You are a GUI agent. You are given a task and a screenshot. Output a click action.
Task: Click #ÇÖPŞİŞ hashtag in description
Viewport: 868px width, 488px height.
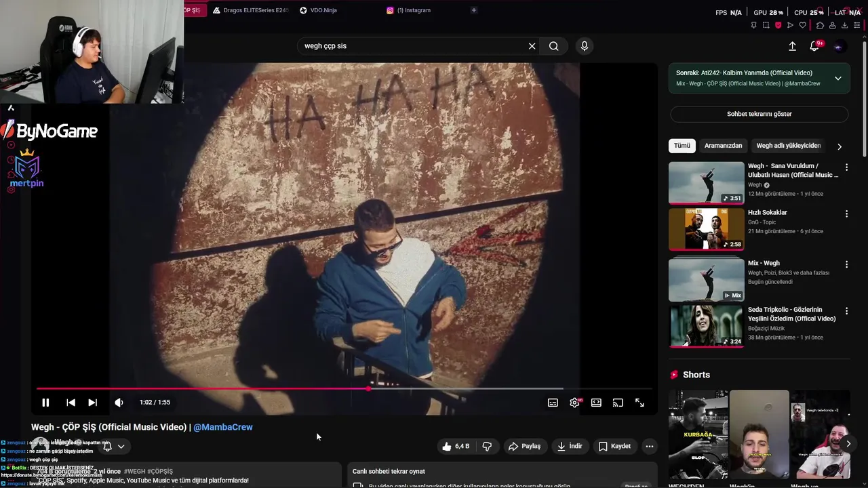click(160, 471)
